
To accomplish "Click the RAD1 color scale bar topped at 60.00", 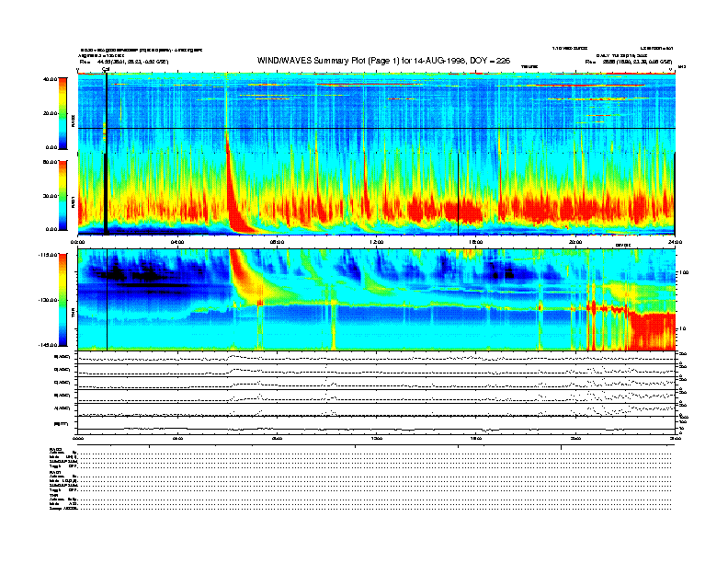I will (x=63, y=195).
